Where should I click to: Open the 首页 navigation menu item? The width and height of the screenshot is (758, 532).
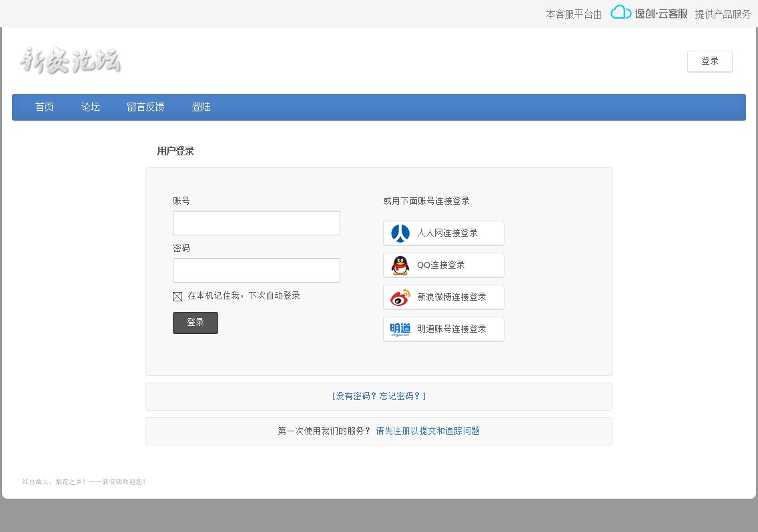pyautogui.click(x=45, y=107)
